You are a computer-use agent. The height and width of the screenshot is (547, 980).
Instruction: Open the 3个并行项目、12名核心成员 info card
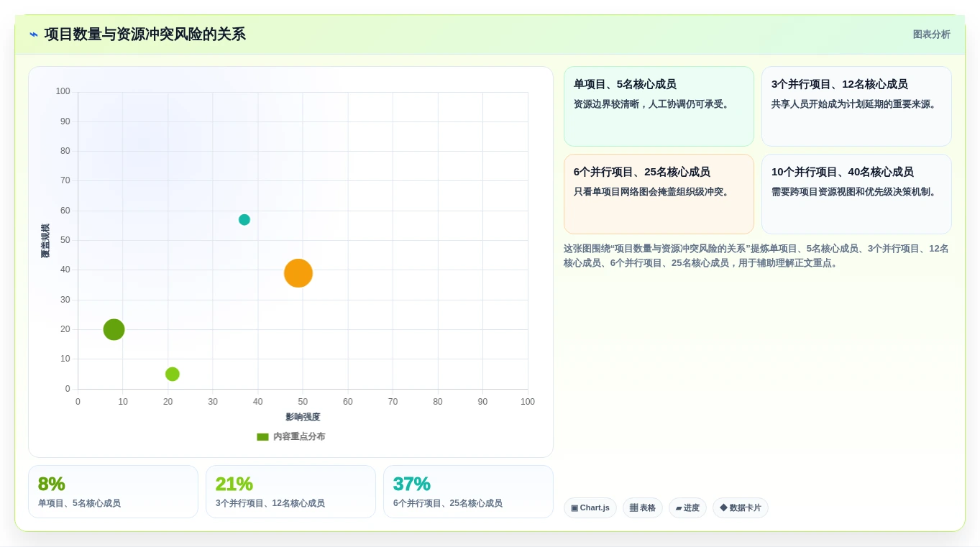pos(856,106)
